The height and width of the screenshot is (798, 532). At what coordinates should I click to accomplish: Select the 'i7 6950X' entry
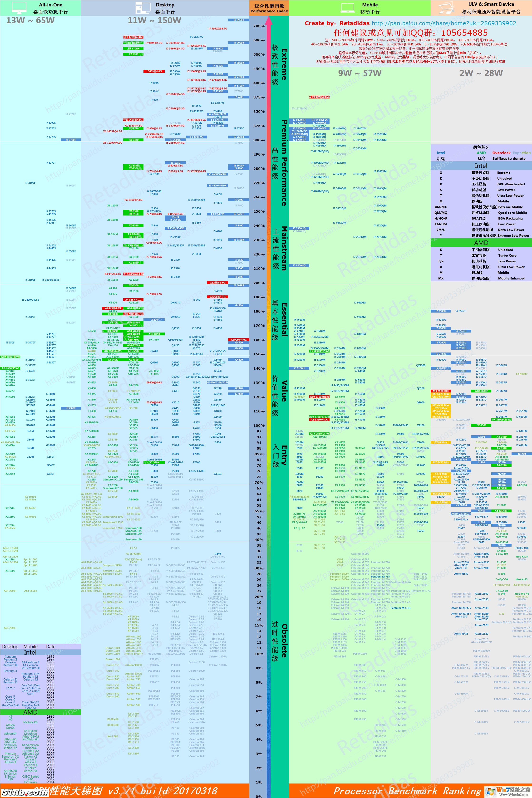pos(239,20)
